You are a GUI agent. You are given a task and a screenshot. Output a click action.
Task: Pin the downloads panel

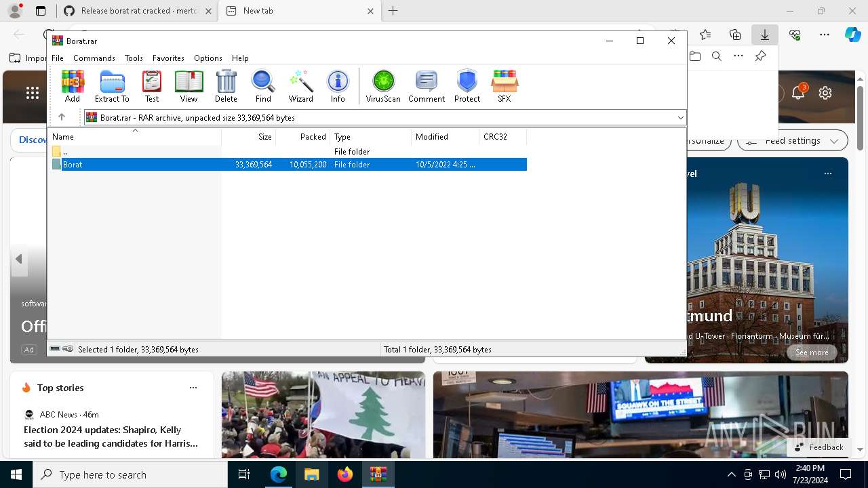760,56
